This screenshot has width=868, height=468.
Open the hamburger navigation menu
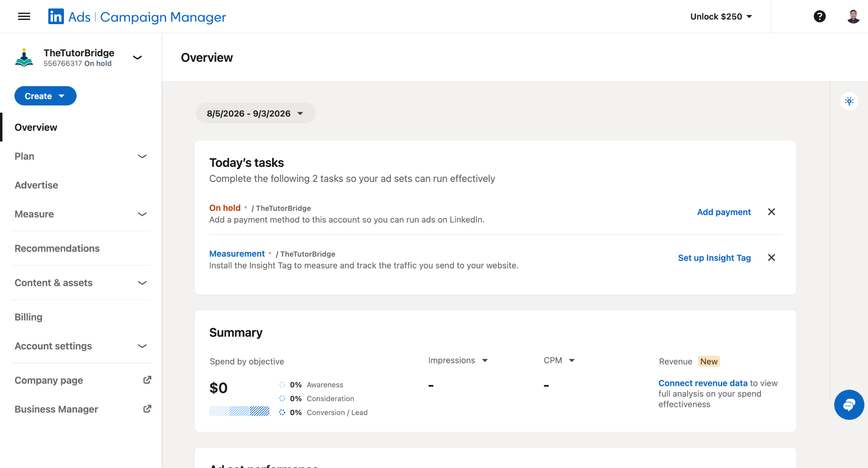[24, 17]
